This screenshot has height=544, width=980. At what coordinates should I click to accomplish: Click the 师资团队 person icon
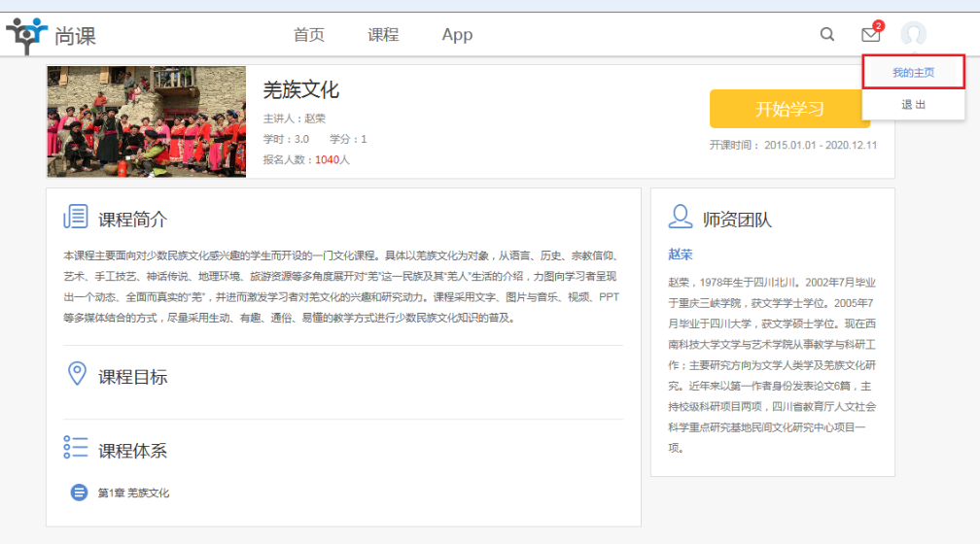tap(681, 218)
